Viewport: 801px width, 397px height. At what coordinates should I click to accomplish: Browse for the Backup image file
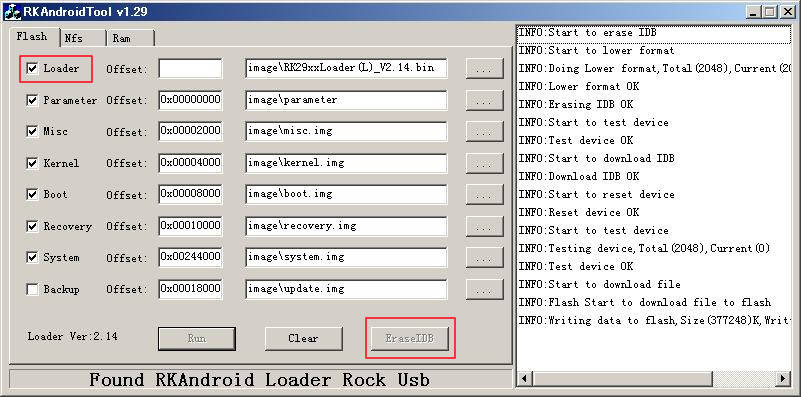click(484, 290)
